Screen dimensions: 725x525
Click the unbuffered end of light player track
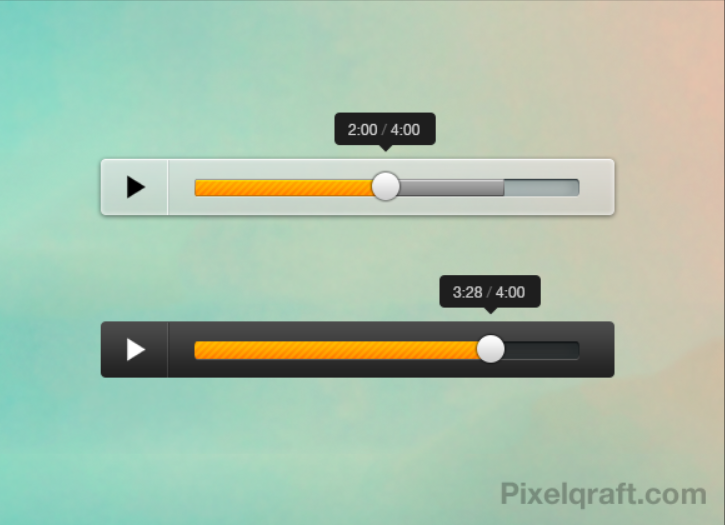click(x=541, y=188)
